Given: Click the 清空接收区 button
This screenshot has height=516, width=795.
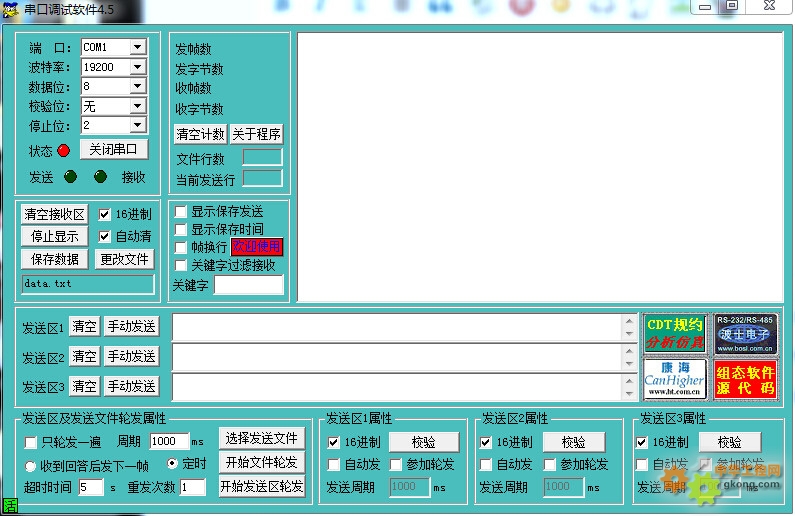Looking at the screenshot, I should point(54,214).
